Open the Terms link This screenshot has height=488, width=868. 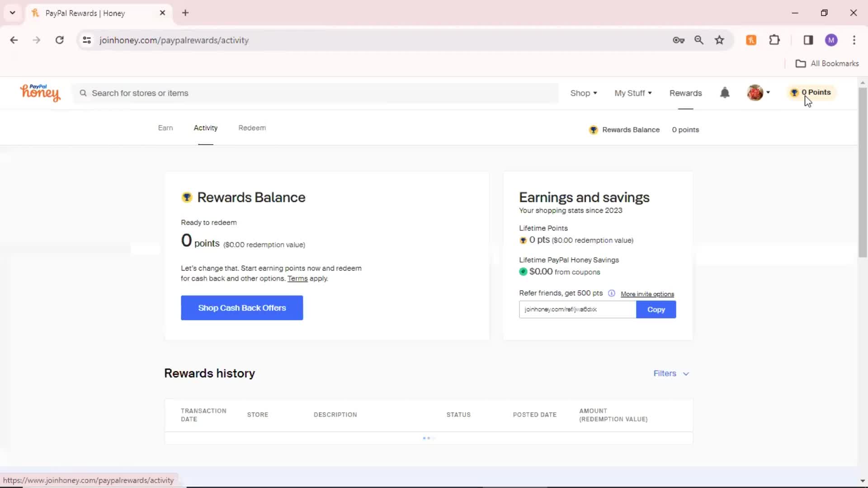click(297, 279)
